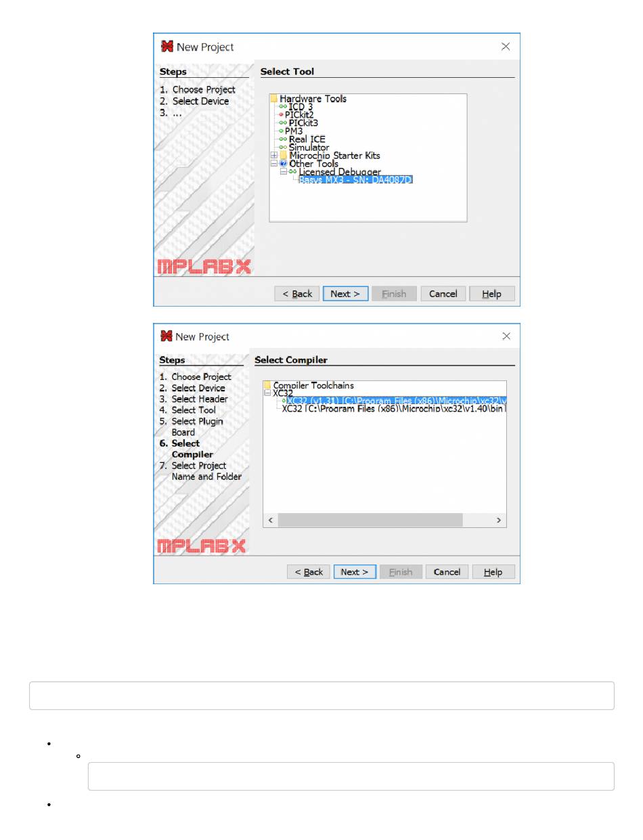Select PICkit3 in hardware tools tree
Image resolution: width=643 pixels, height=840 pixels.
[x=303, y=123]
